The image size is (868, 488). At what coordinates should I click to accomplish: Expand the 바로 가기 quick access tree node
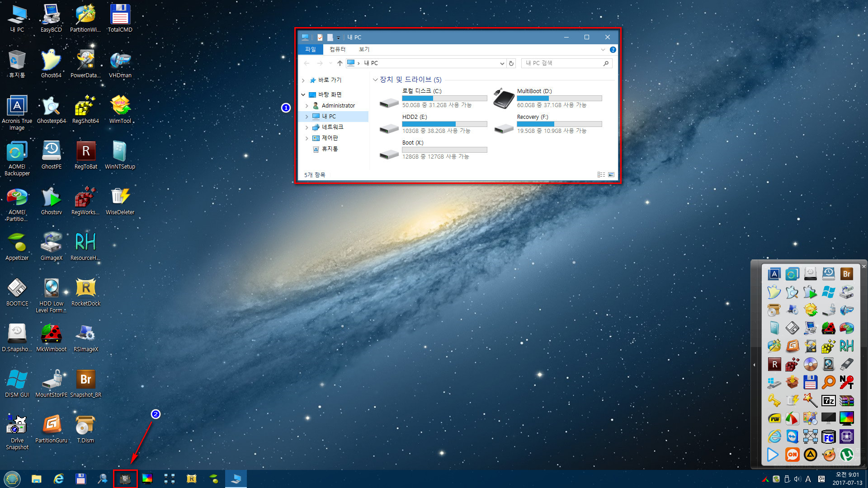click(303, 80)
